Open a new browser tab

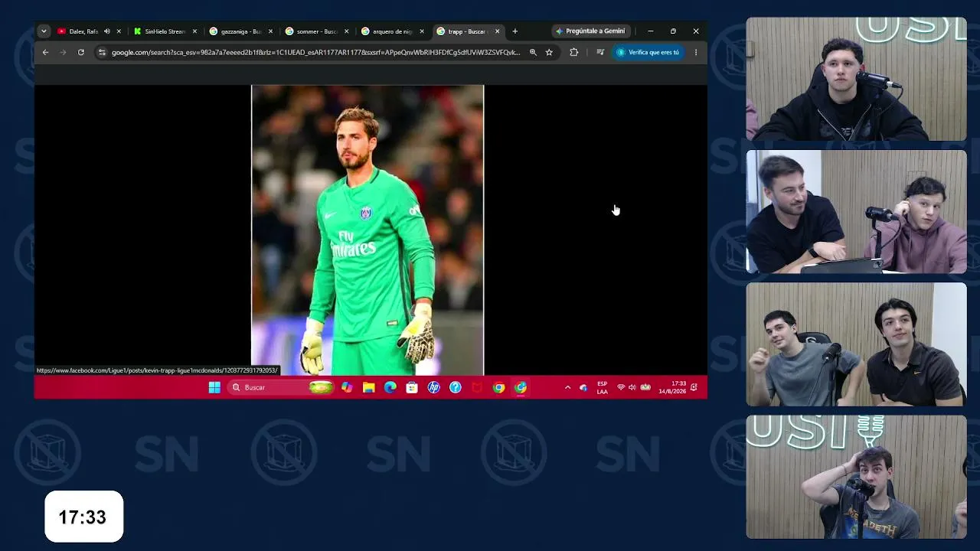pos(514,31)
